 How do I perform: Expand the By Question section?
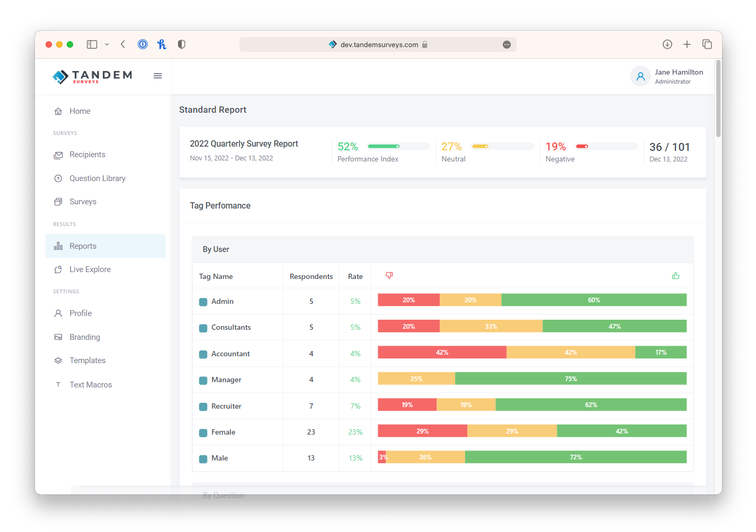(223, 495)
